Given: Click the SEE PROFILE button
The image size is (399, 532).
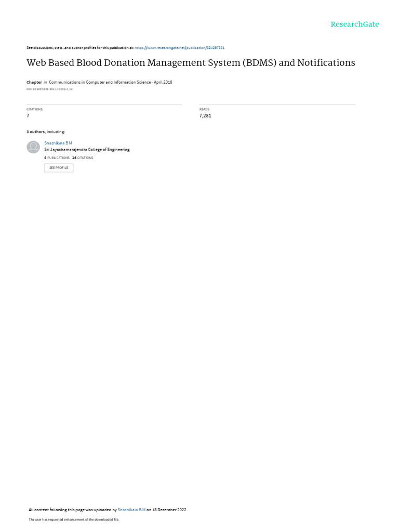Looking at the screenshot, I should 59,168.
